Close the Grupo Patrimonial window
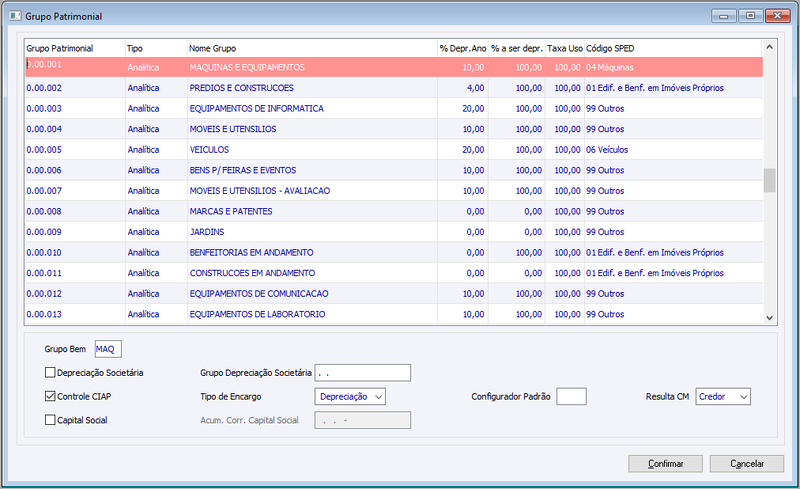Screen dimensions: 800x489 (778, 16)
